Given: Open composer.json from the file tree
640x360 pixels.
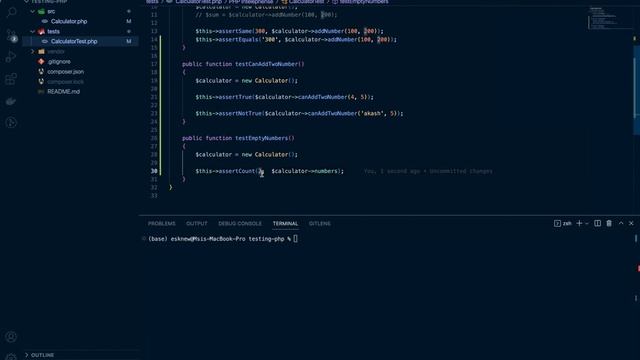Looking at the screenshot, I should pos(65,71).
